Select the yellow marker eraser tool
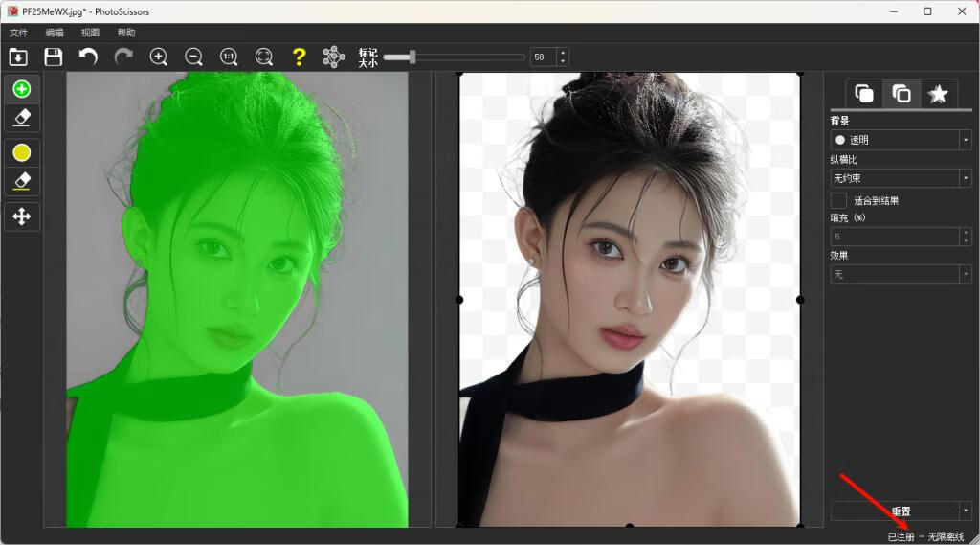 point(22,181)
